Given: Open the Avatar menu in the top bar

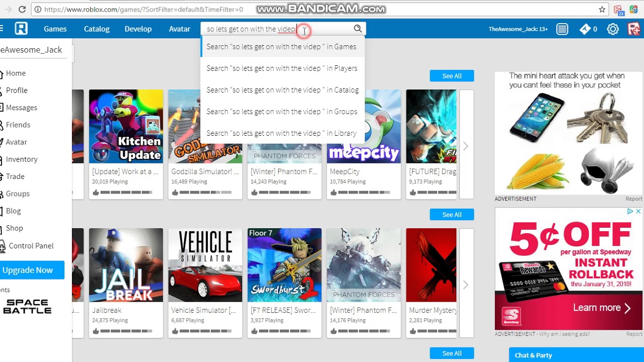Looking at the screenshot, I should (x=180, y=29).
